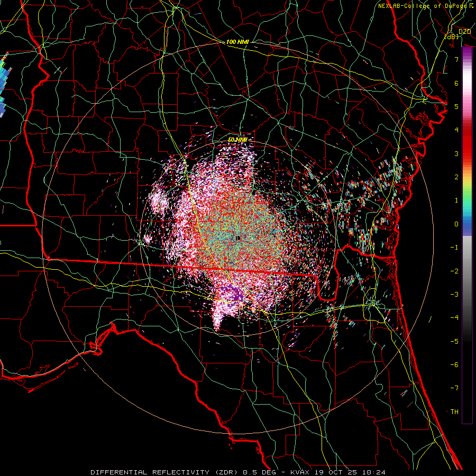Click the 100 NMI range ring label
This screenshot has height=476, width=476.
[x=237, y=42]
